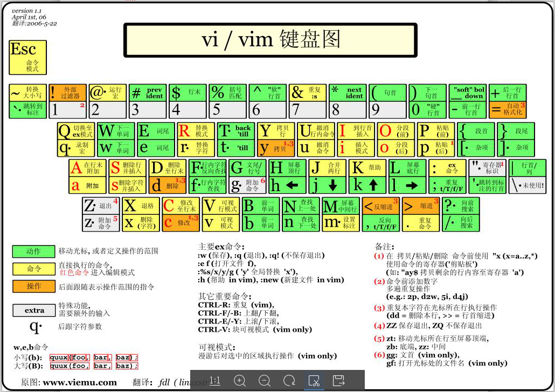The height and width of the screenshot is (392, 555).
Task: Click the yellow '命令' legend box
Action: click(33, 269)
